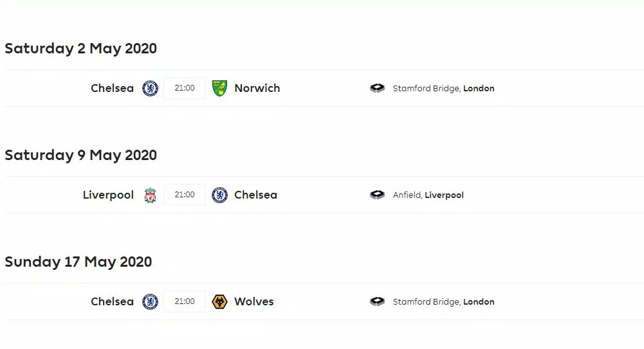Image resolution: width=644 pixels, height=349 pixels.
Task: Click the Norwich City crest
Action: click(x=220, y=88)
